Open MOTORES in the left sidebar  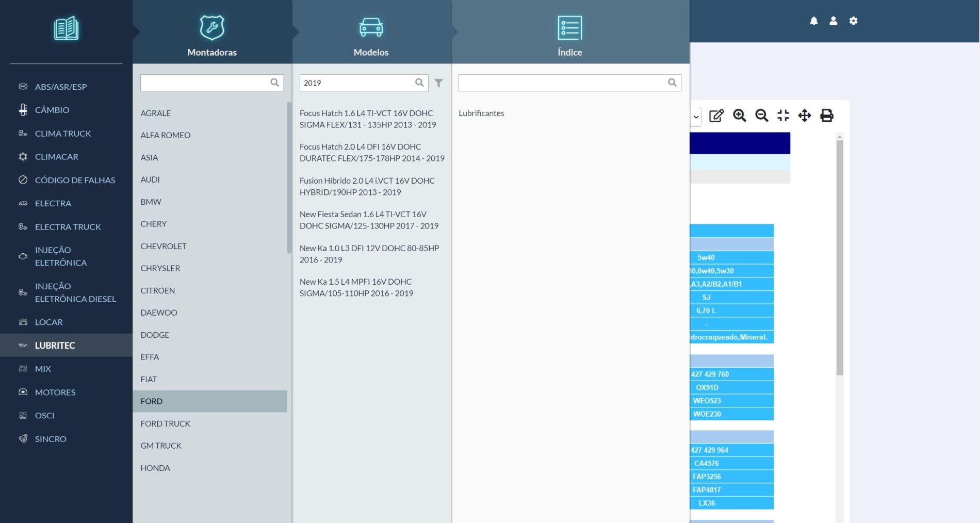pyautogui.click(x=55, y=392)
